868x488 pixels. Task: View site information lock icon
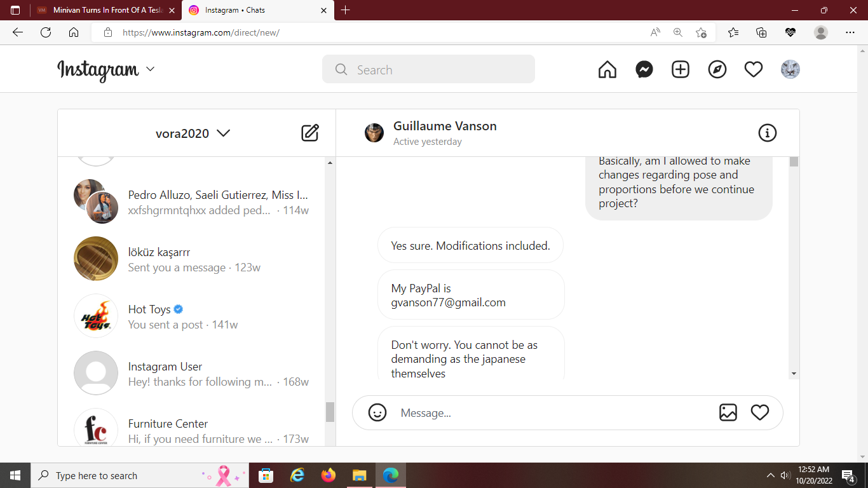point(108,32)
